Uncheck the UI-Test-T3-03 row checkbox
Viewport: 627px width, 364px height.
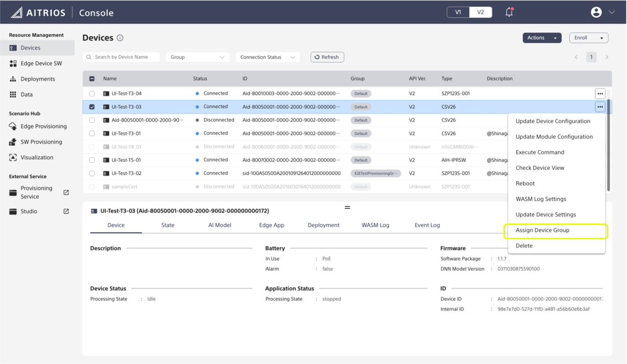(92, 107)
